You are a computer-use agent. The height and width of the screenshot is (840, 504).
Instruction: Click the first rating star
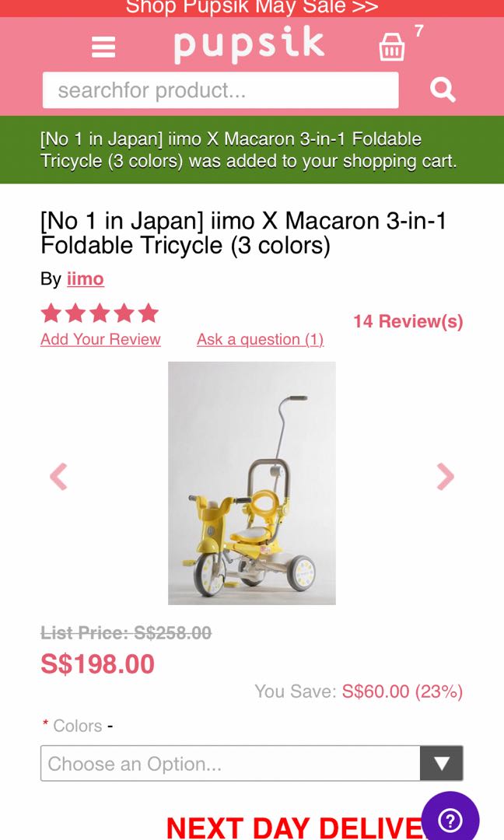50,313
